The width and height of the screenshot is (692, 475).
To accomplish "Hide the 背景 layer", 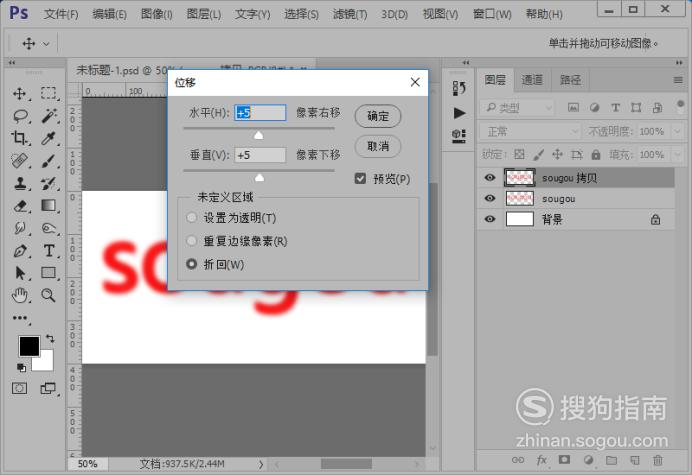I will (489, 219).
